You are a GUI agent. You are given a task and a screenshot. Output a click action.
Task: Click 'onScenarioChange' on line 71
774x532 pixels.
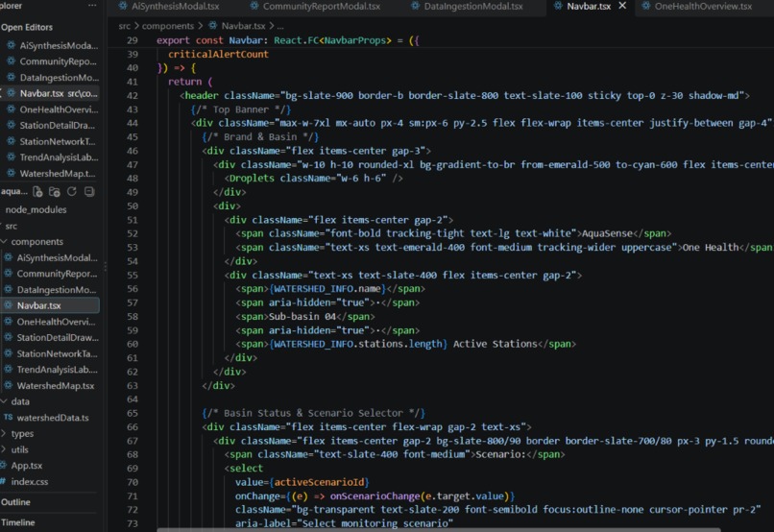coord(375,496)
